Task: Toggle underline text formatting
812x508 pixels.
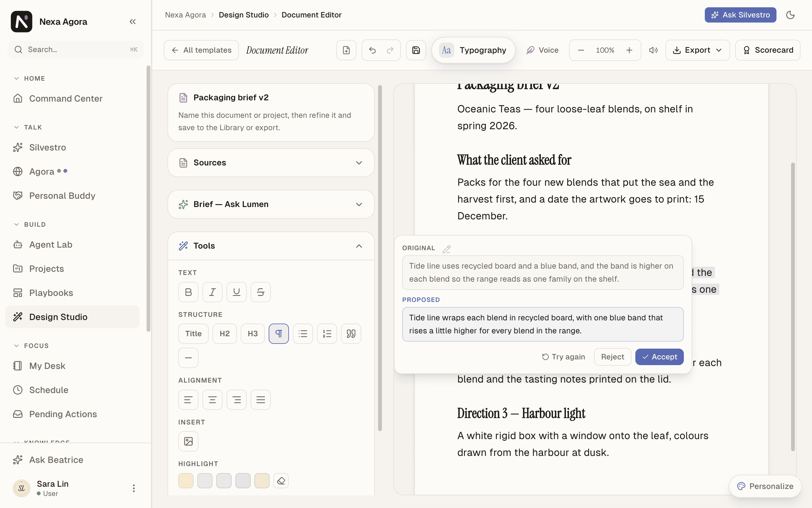Action: coord(237,292)
